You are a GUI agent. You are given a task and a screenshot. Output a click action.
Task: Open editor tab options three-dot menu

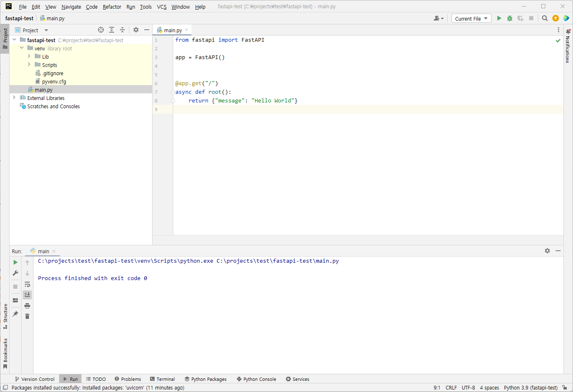click(x=559, y=30)
